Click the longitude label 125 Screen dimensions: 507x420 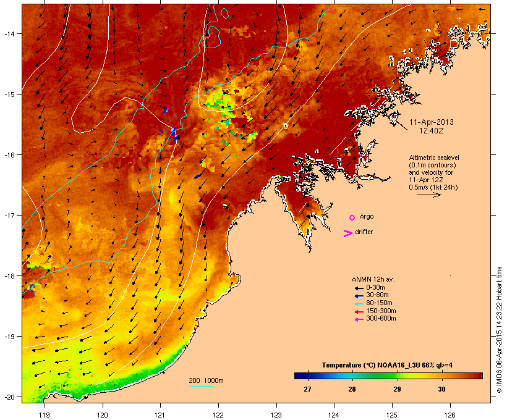[x=392, y=415]
